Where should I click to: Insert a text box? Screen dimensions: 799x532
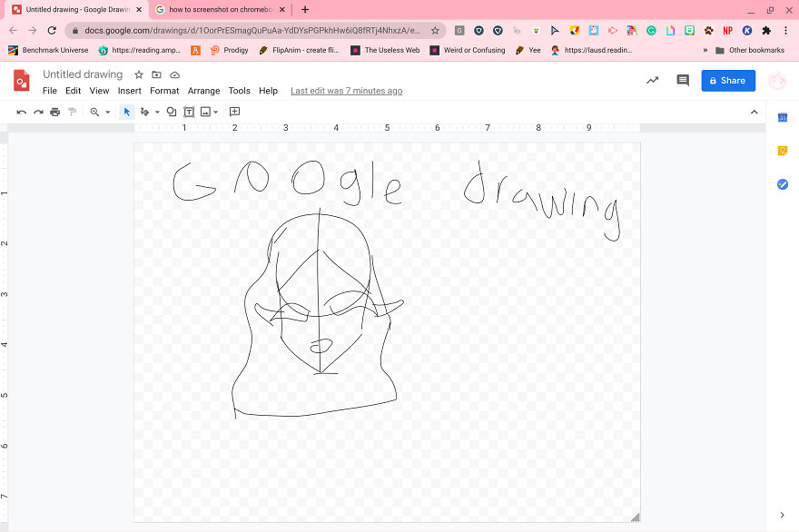(x=188, y=112)
